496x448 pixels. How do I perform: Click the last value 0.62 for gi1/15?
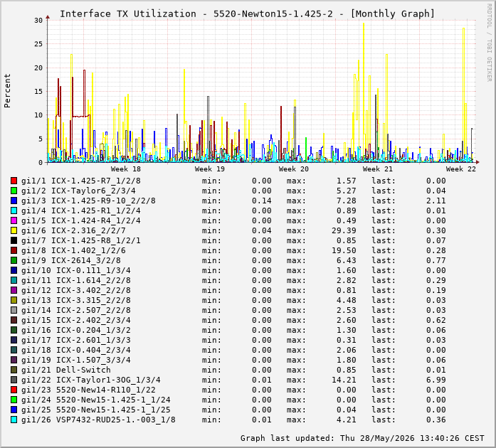436,320
